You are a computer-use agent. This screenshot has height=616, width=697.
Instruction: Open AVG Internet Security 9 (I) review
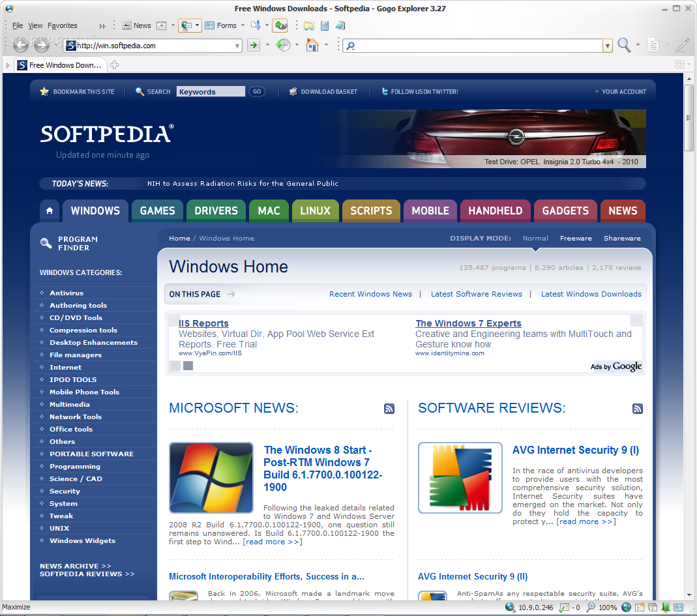576,450
